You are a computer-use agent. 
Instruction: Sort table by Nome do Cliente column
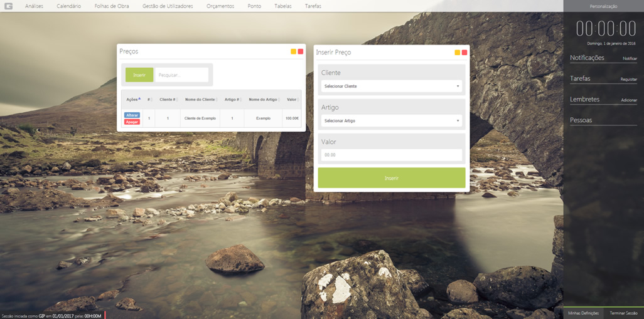[200, 100]
